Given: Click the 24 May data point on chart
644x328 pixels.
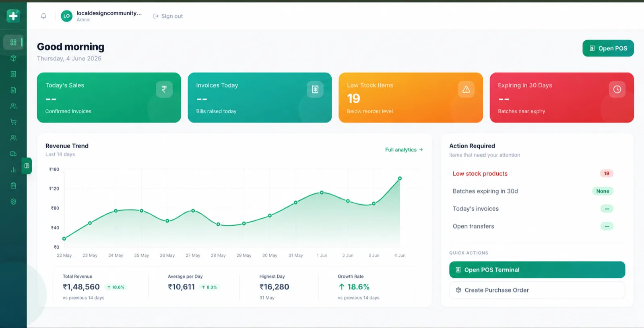Looking at the screenshot, I should [116, 211].
